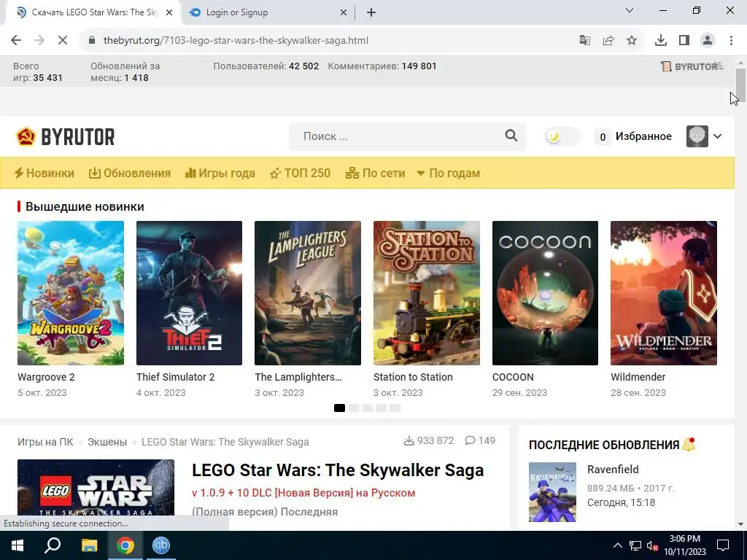Open the Обновления menu item
The image size is (747, 560).
pos(130,173)
